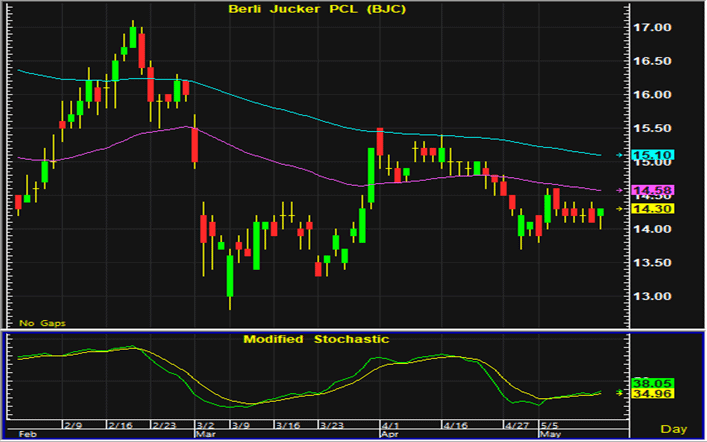The width and height of the screenshot is (707, 442).
Task: Click the Day timeframe label
Action: point(674,429)
